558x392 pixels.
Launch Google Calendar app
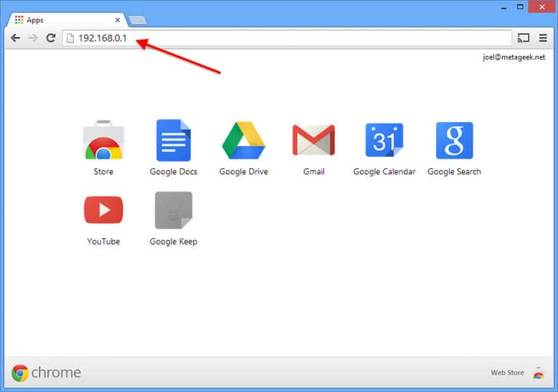384,141
